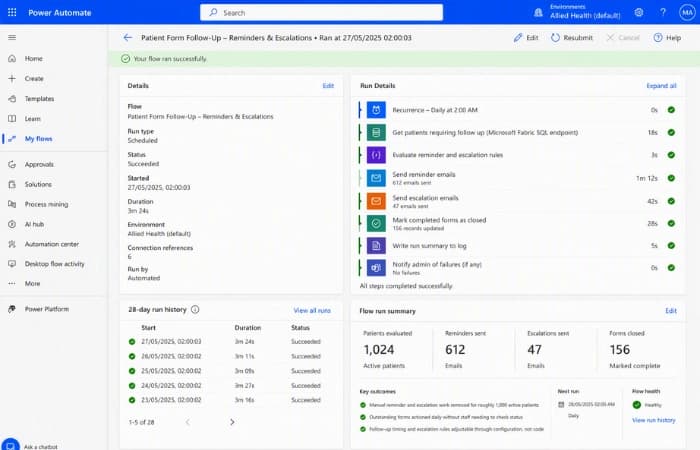This screenshot has height=450, width=700.
Task: Open the app launcher waffle icon
Action: 12,12
